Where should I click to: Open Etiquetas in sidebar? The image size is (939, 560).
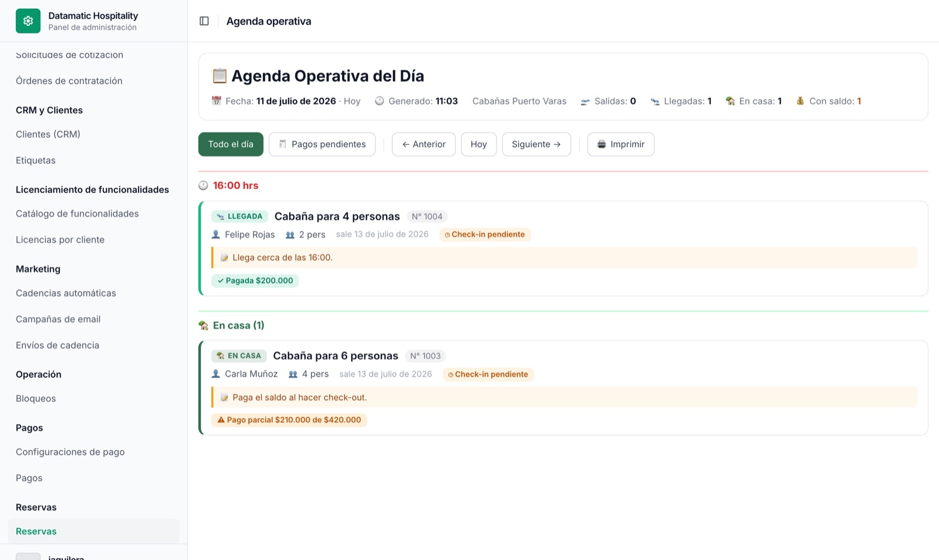pos(36,160)
